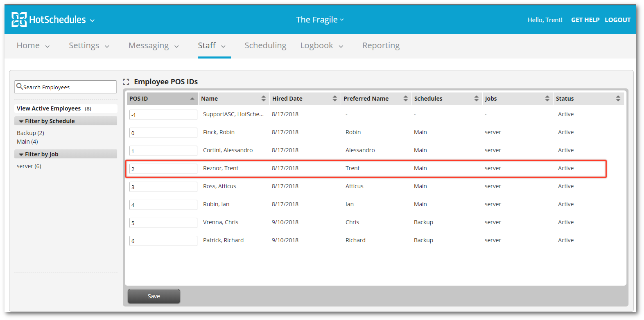Click Active status for Rubin, Ian

tap(566, 204)
